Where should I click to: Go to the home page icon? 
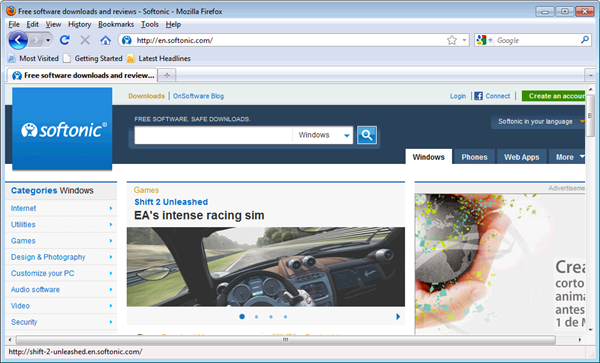coord(105,40)
